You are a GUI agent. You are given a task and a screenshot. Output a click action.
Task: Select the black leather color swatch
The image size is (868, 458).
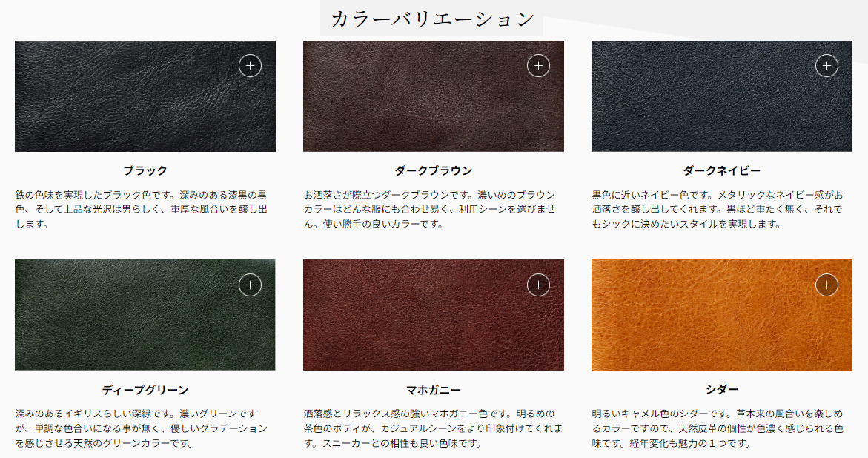pos(145,96)
